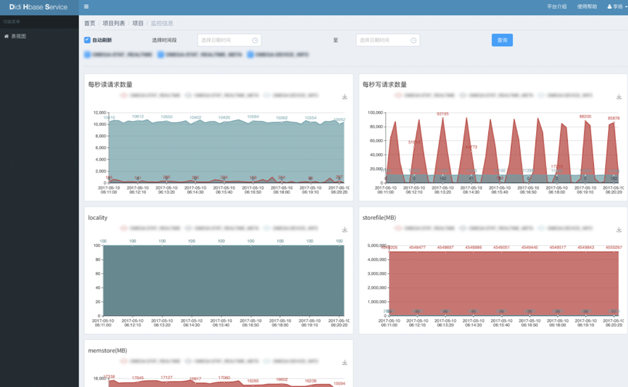Go to 项目 in the breadcrumb
The width and height of the screenshot is (628, 387).
(x=138, y=23)
